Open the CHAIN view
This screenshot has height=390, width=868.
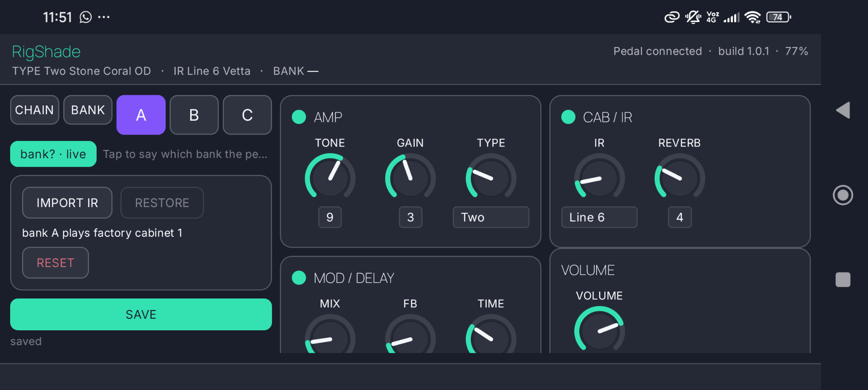point(34,110)
